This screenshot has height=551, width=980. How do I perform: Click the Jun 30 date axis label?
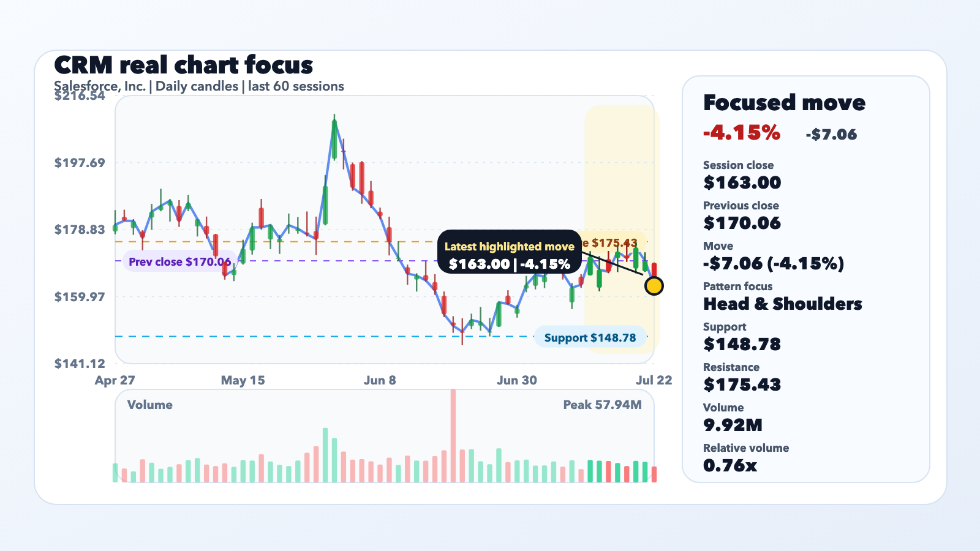[x=517, y=380]
